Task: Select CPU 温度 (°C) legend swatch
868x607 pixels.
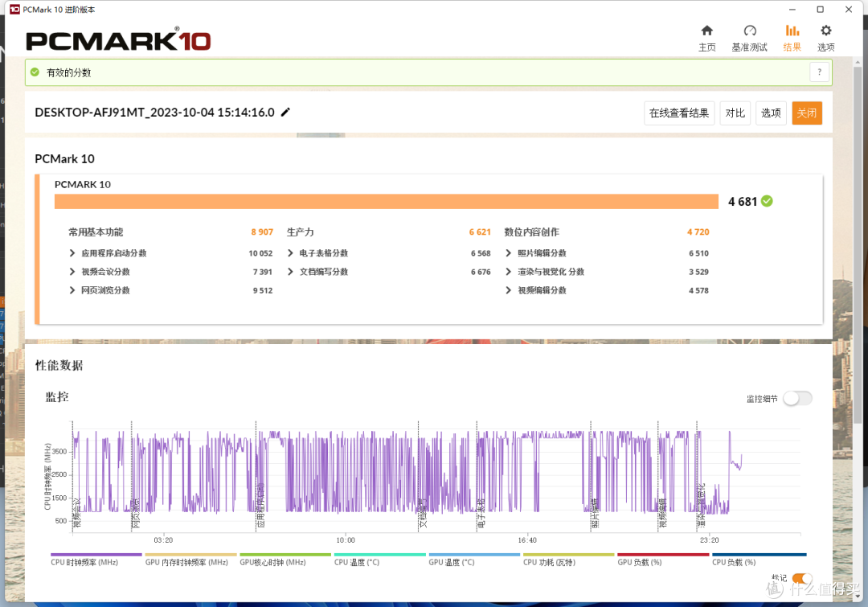Action: pyautogui.click(x=379, y=555)
